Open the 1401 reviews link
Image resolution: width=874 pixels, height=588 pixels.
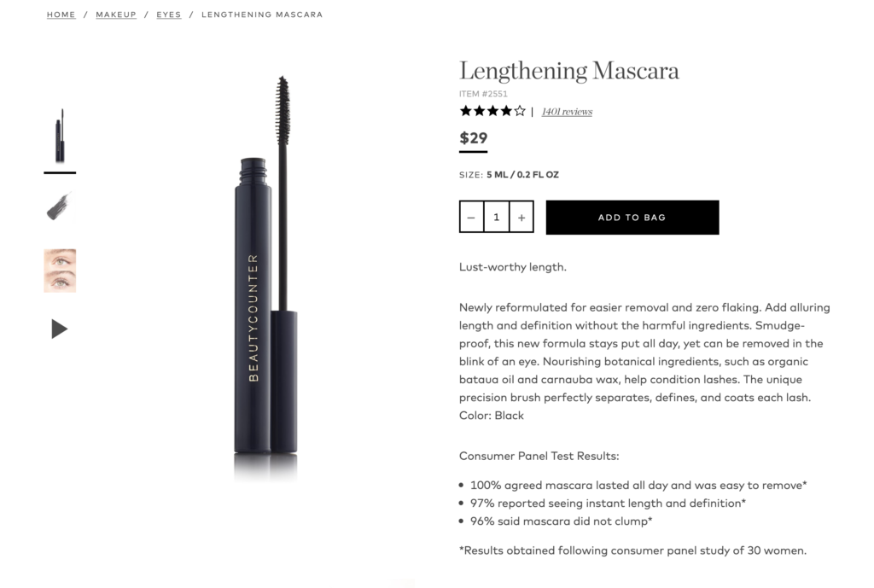tap(567, 112)
